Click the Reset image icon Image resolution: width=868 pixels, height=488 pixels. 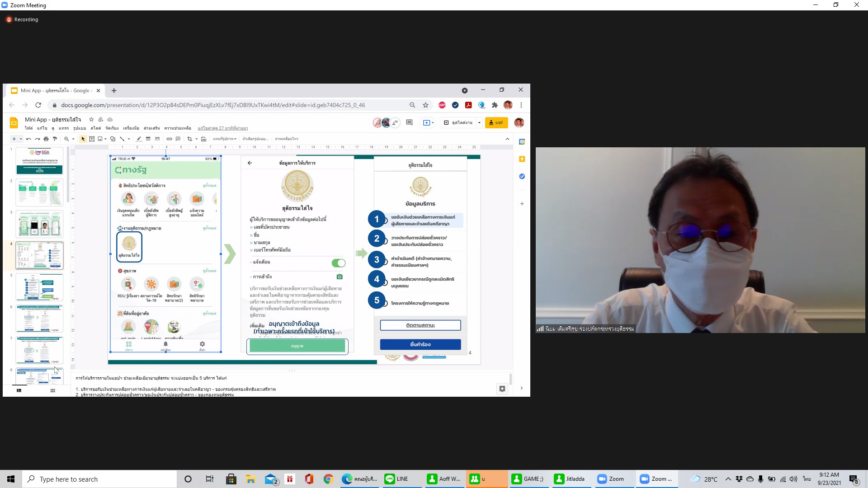203,139
